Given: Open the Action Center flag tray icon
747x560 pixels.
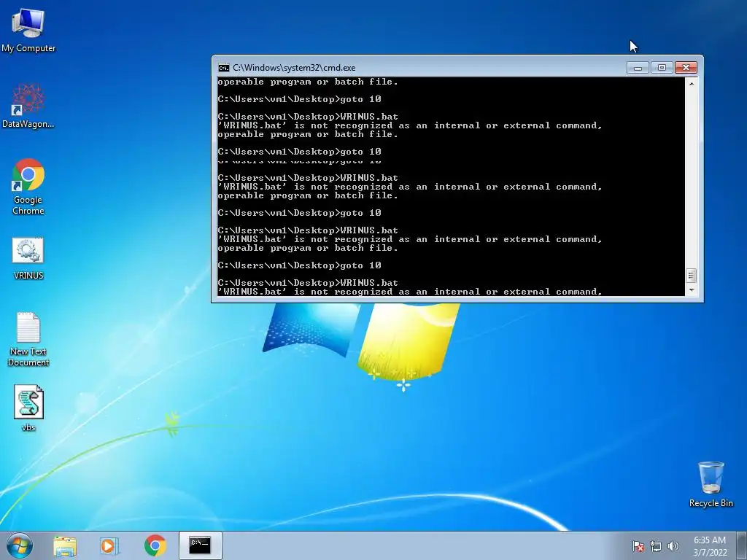Looking at the screenshot, I should (638, 546).
